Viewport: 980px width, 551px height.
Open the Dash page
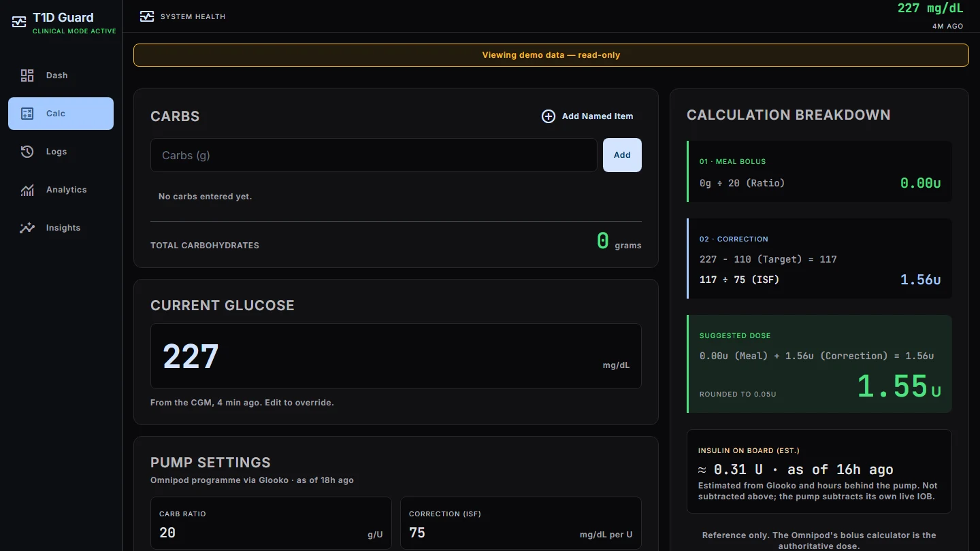[x=61, y=76]
